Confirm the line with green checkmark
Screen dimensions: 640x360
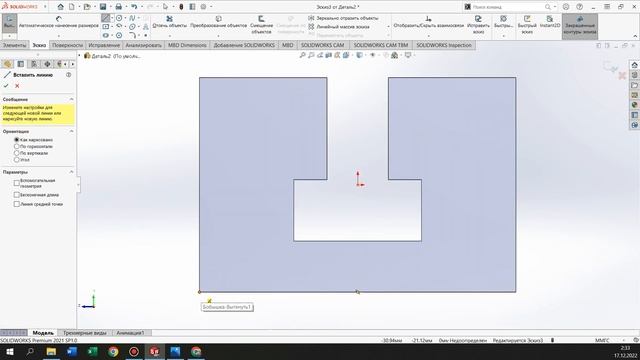[x=6, y=86]
